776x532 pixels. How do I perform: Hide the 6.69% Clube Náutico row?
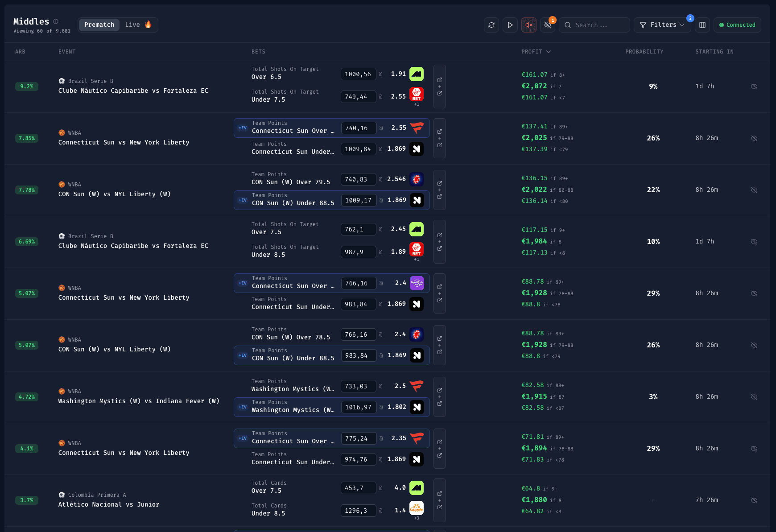(x=754, y=242)
